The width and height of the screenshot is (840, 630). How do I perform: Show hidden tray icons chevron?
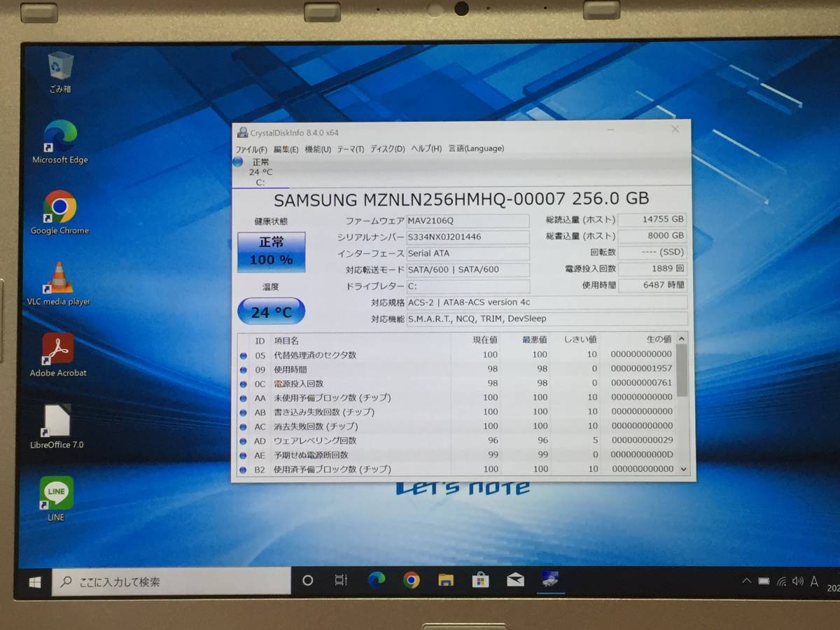747,581
